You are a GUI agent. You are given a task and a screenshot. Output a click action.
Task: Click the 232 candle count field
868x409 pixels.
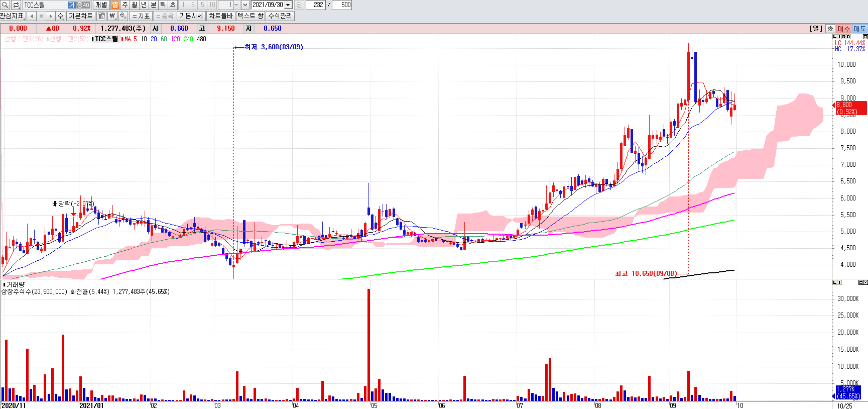click(315, 5)
